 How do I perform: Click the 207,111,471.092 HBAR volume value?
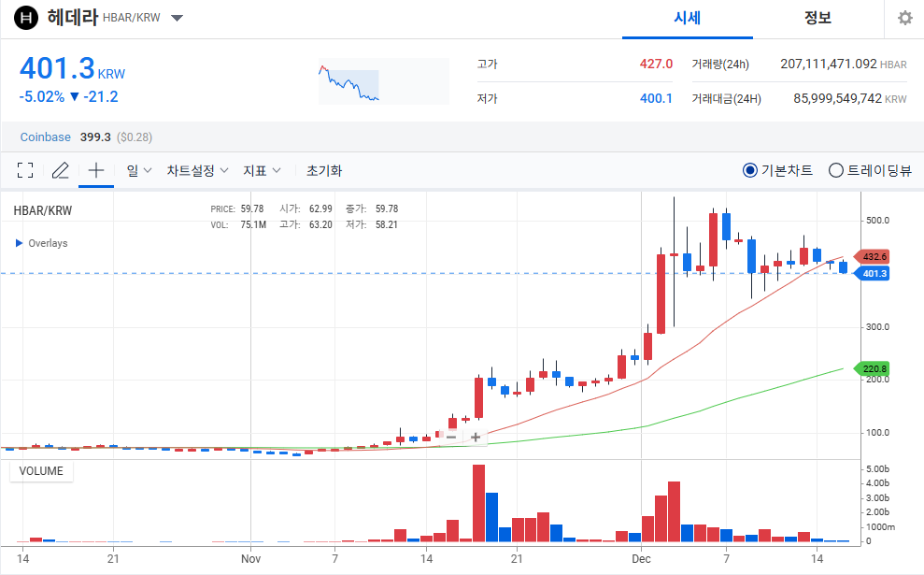pyautogui.click(x=844, y=64)
